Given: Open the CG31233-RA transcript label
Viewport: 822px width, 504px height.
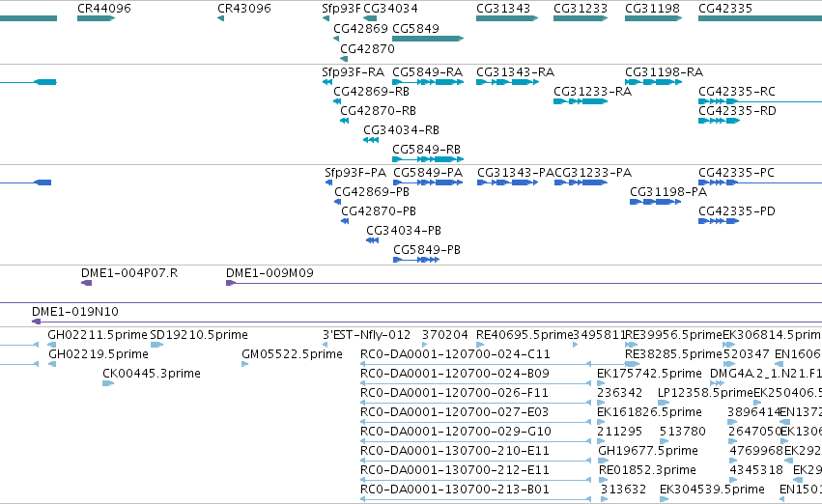Looking at the screenshot, I should click(592, 91).
